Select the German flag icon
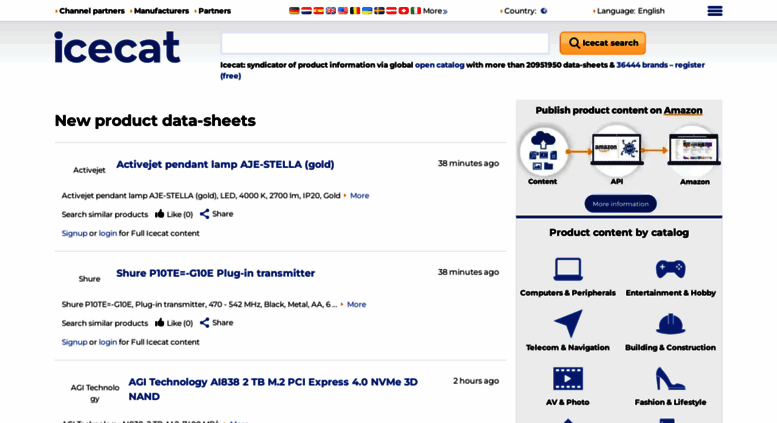The width and height of the screenshot is (777, 423). click(x=294, y=10)
